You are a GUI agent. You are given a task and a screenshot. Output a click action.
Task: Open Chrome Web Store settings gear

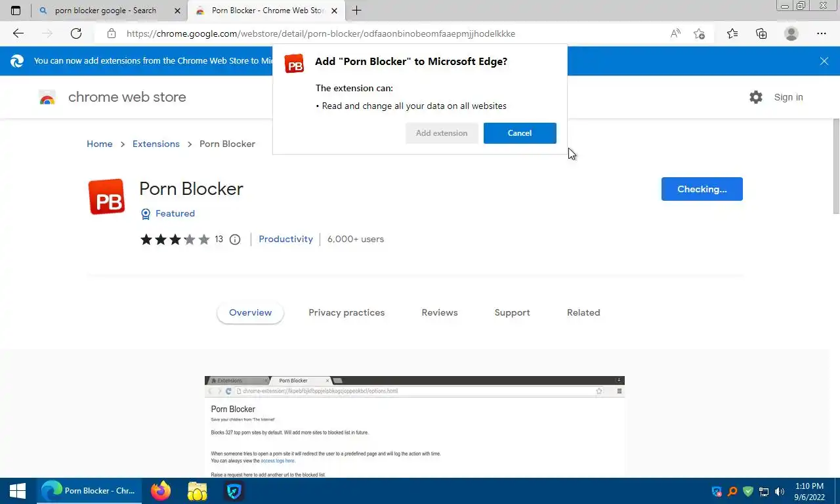pos(756,97)
